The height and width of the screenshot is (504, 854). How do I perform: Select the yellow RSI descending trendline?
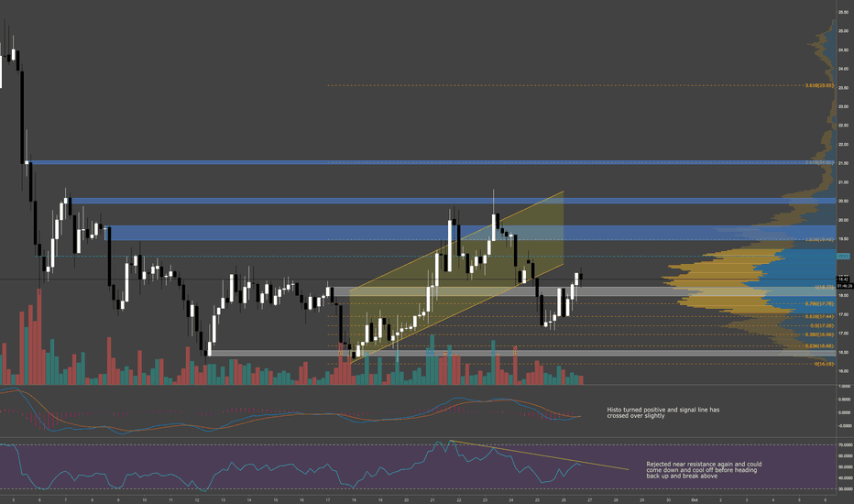(x=539, y=455)
